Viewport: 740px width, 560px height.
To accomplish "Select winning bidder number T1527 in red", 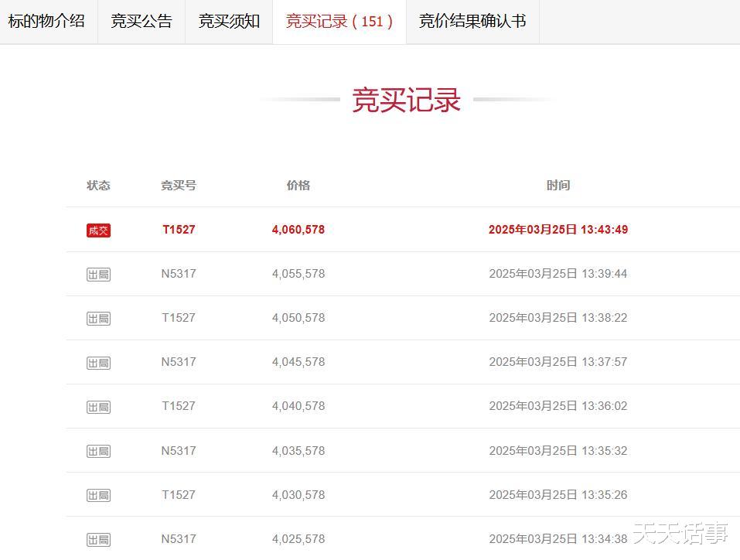I will pos(179,230).
